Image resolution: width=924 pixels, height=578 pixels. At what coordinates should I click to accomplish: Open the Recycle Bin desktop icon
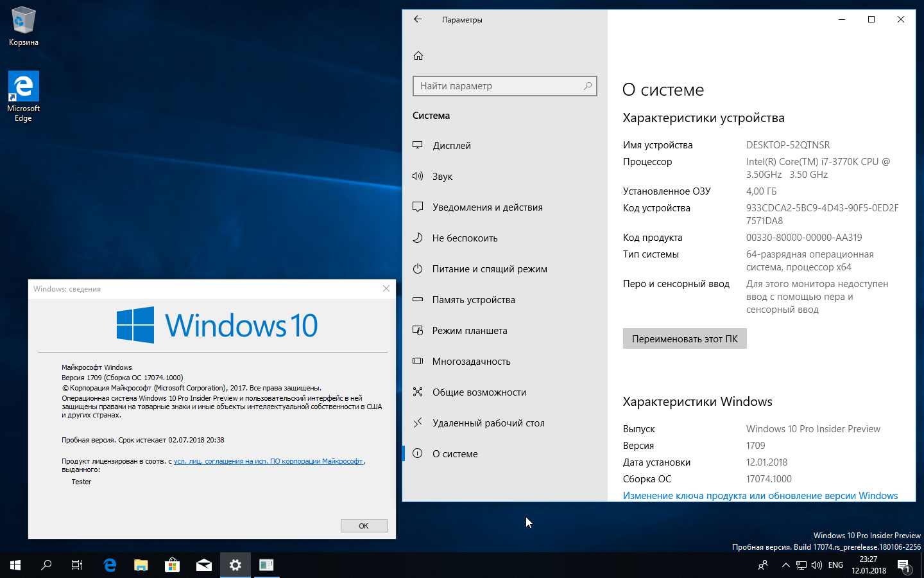(x=24, y=26)
